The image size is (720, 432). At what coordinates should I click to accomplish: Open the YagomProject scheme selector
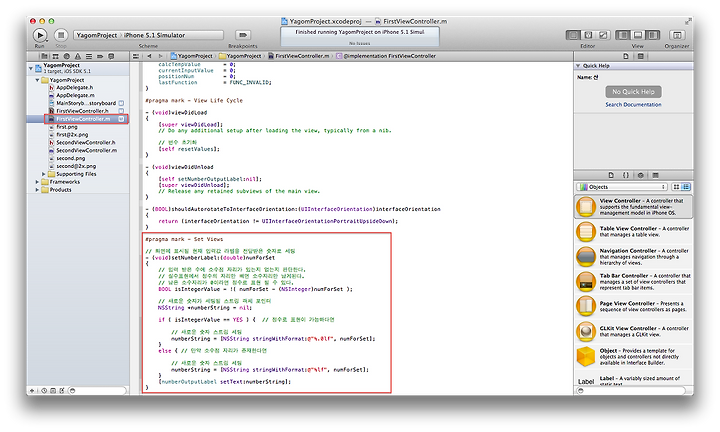coord(97,35)
